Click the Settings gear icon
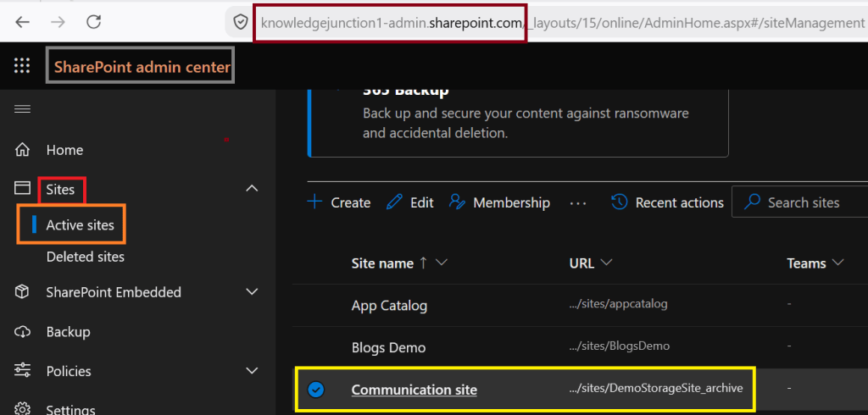 [22, 408]
